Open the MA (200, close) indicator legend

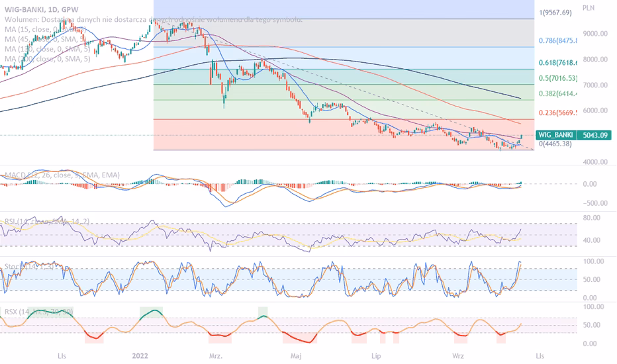tap(47, 59)
